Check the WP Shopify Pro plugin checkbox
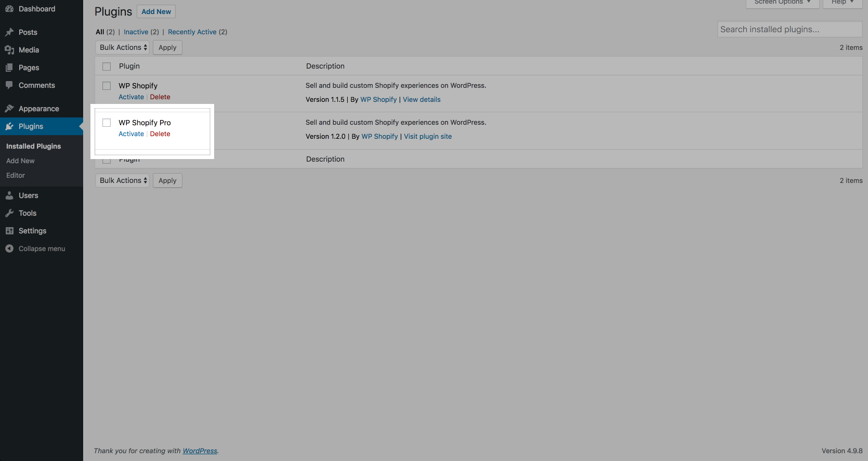Viewport: 868px width, 461px height. (107, 123)
